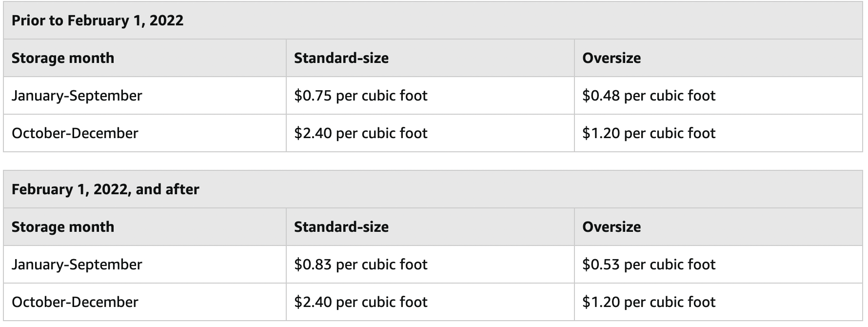Screen dimensions: 868x327
Task: Click Standard-size header in the "and after" table
Action: pyautogui.click(x=341, y=227)
